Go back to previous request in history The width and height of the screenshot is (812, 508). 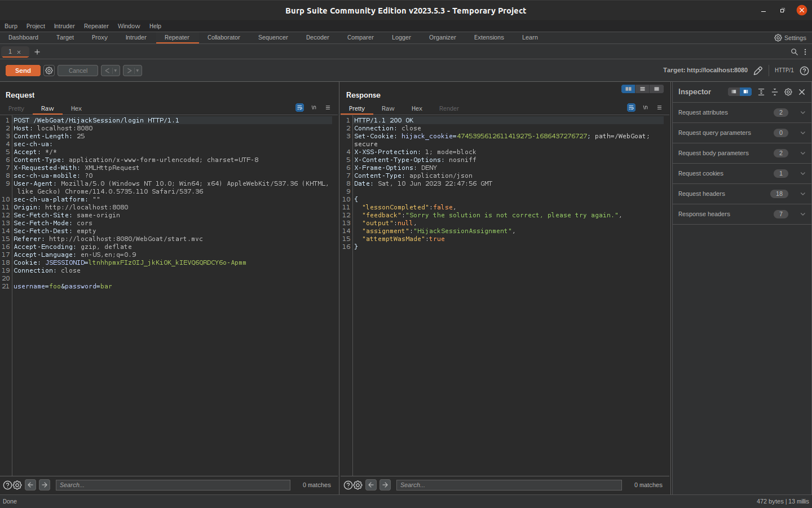[107, 71]
